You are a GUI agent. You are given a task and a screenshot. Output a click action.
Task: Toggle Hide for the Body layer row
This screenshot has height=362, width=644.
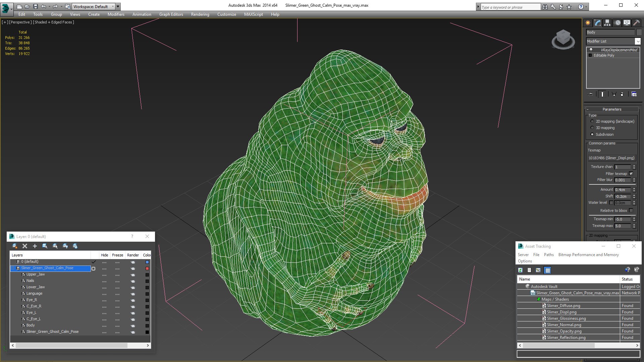pyautogui.click(x=104, y=325)
